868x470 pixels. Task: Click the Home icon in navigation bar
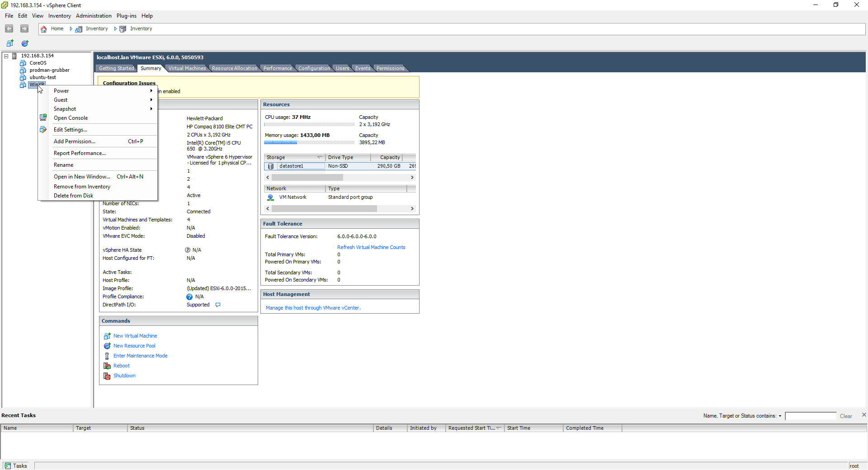44,29
